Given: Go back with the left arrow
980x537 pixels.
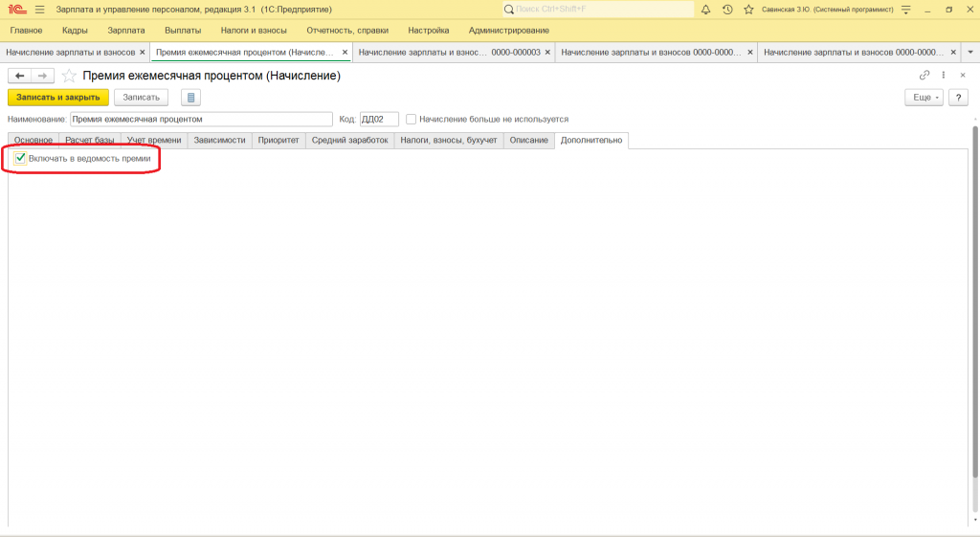Looking at the screenshot, I should coord(19,76).
